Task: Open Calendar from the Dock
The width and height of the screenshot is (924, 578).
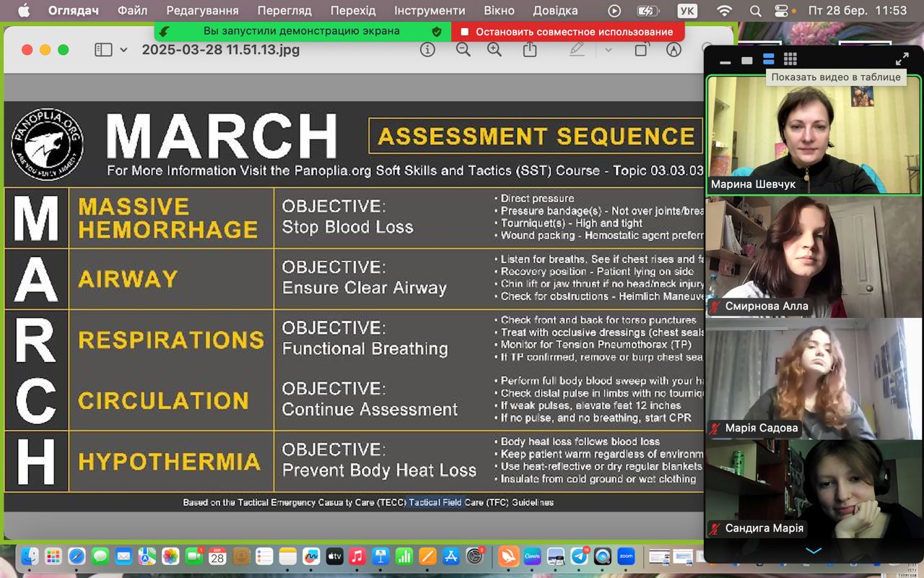Action: point(217,556)
